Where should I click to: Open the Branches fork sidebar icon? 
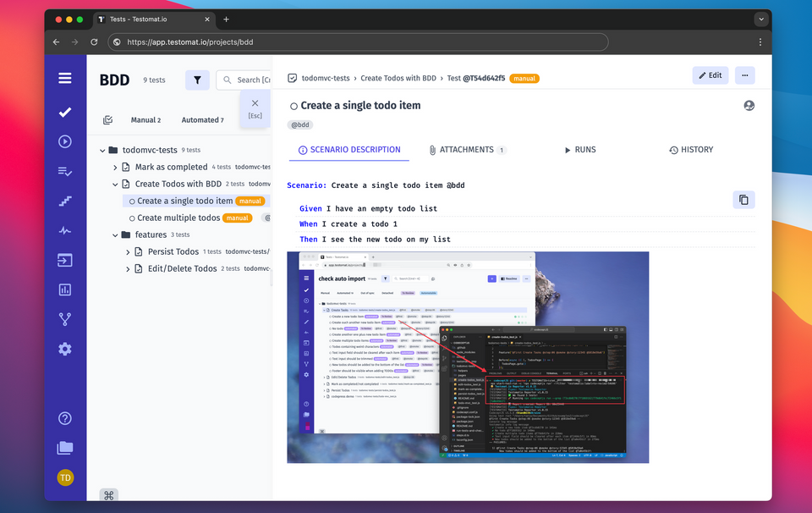tap(65, 319)
